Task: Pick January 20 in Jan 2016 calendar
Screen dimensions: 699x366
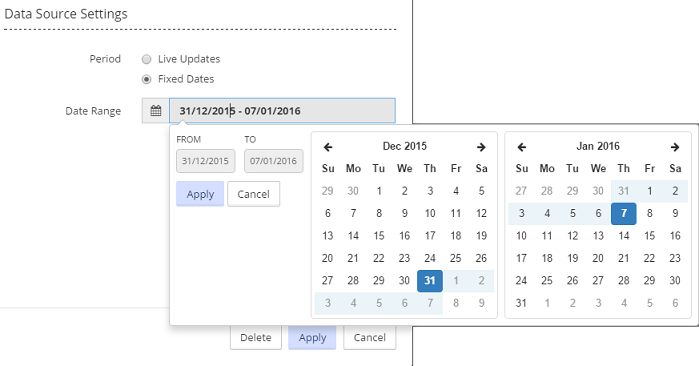Action: [x=598, y=258]
